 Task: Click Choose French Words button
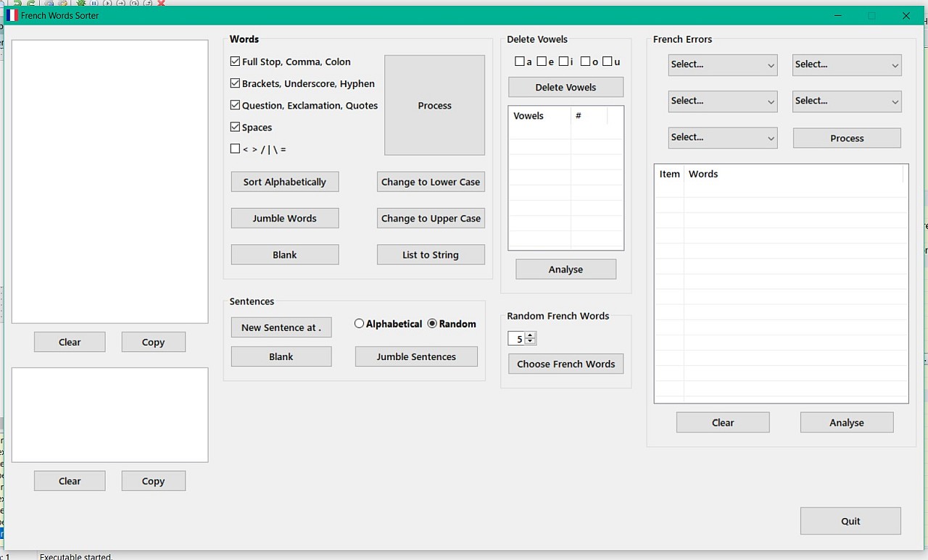(565, 364)
